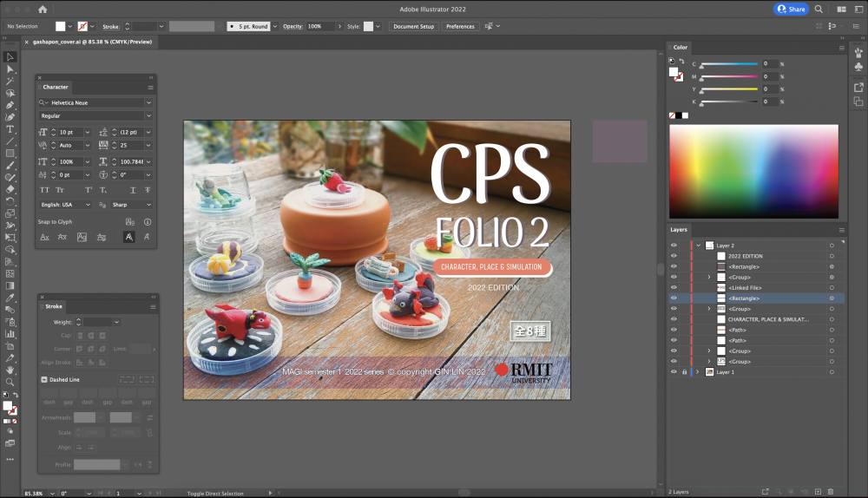The image size is (868, 498).
Task: Expand Layer 1 with its chevron
Action: click(698, 372)
